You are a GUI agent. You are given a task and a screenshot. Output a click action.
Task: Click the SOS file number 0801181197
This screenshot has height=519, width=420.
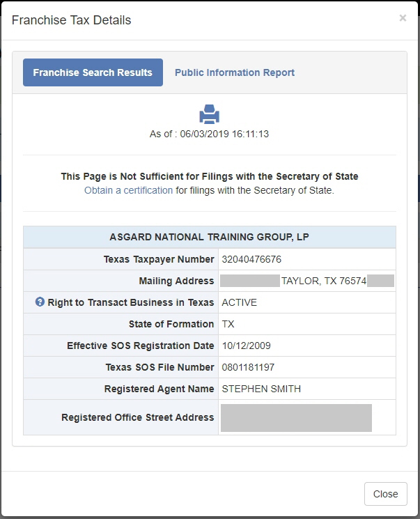(247, 367)
